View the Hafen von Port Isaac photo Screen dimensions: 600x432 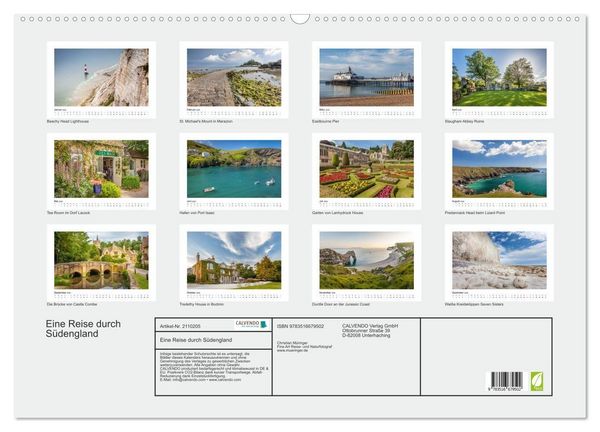(234, 169)
